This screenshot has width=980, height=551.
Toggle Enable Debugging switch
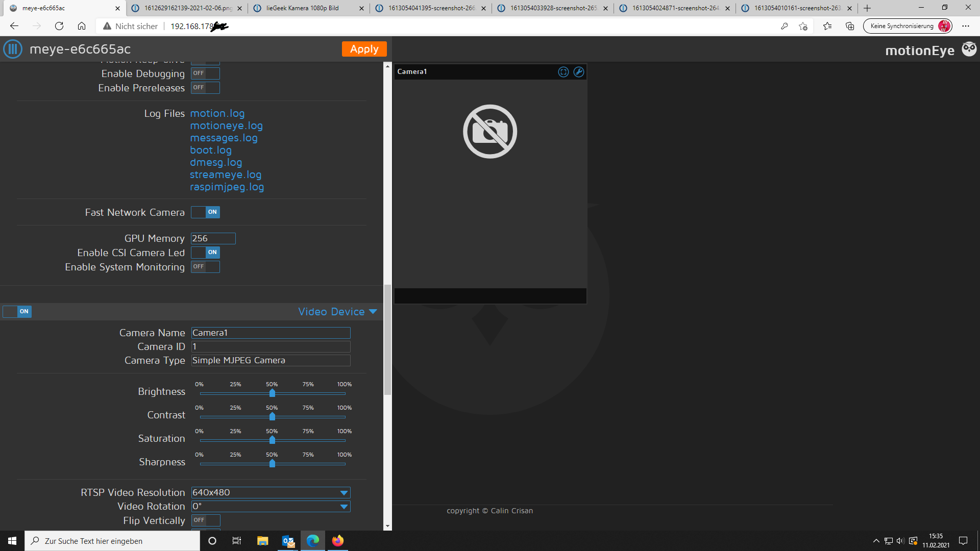205,73
